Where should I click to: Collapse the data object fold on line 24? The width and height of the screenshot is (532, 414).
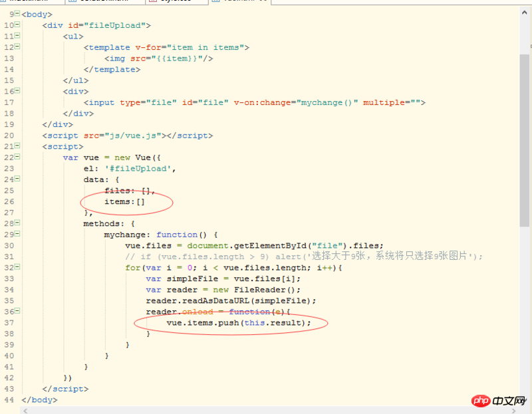[x=17, y=179]
